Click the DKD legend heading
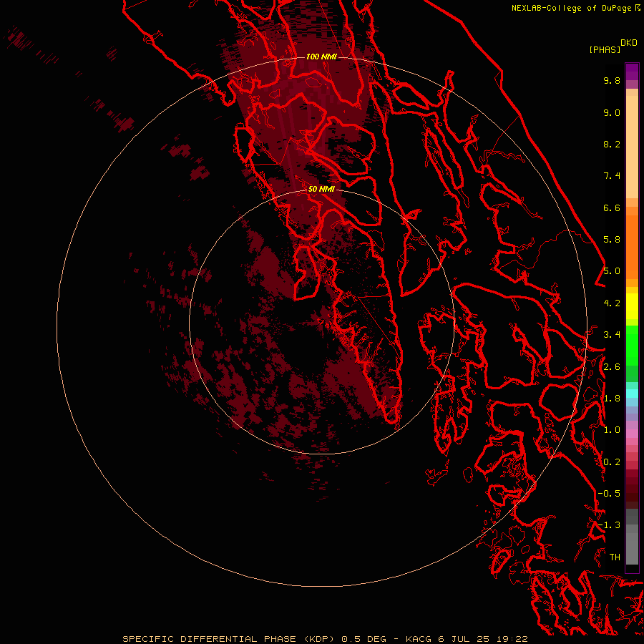Image resolution: width=644 pixels, height=644 pixels. tap(629, 43)
